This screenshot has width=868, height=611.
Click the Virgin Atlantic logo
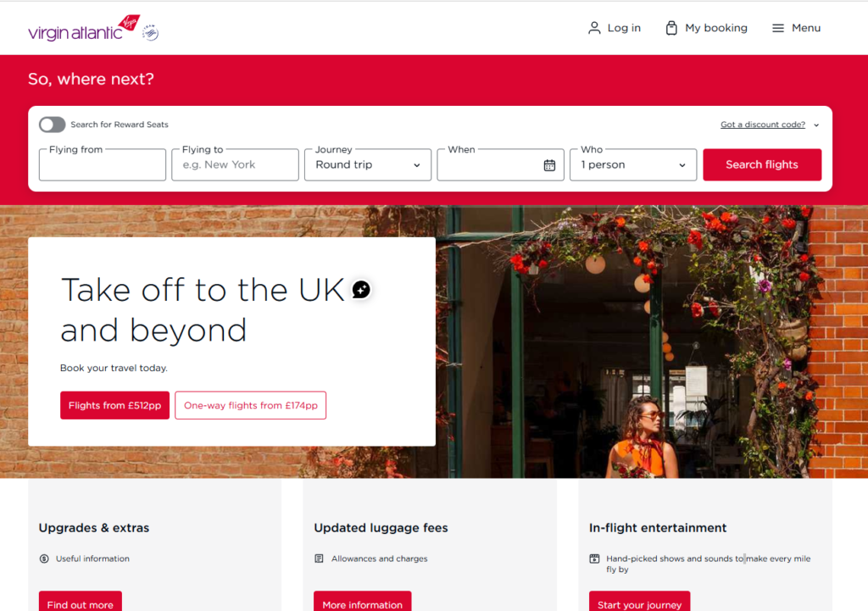[84, 29]
